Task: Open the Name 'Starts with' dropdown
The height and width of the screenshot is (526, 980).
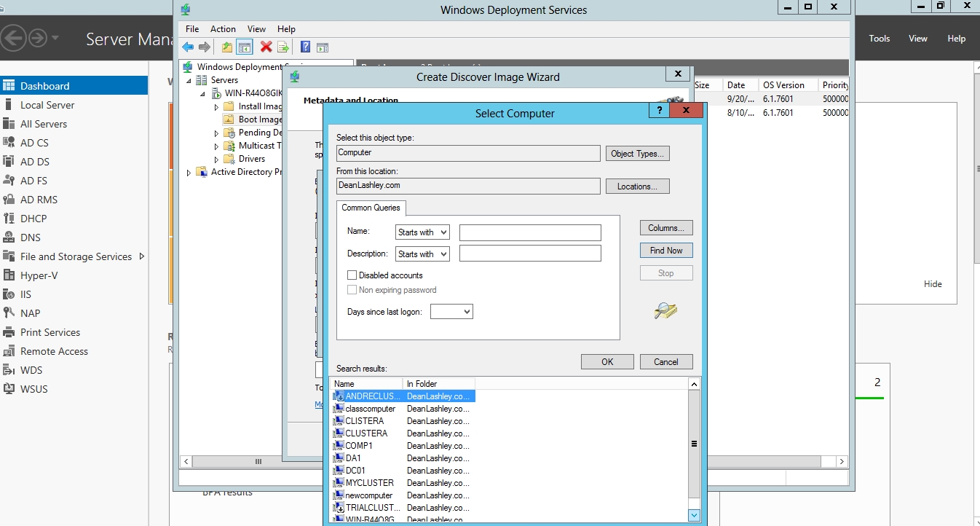Action: [x=422, y=232]
